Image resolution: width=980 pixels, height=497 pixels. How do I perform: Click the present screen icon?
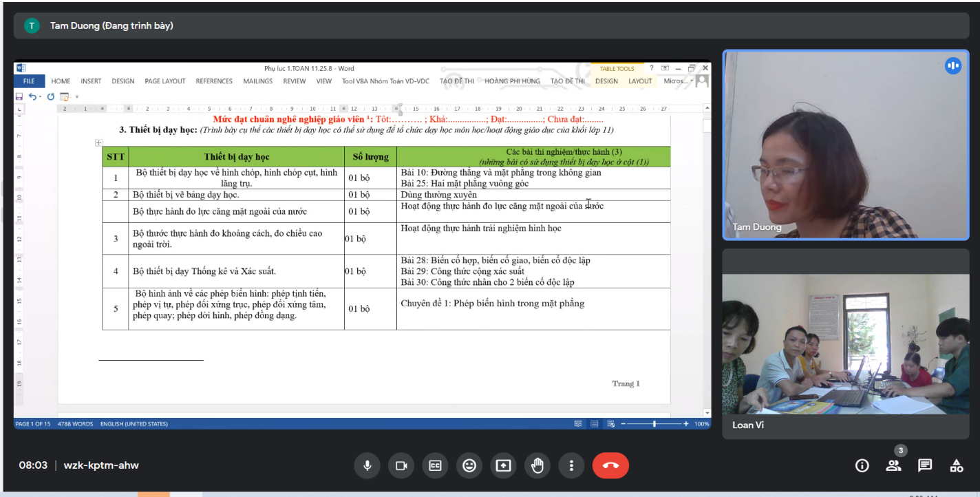[503, 465]
